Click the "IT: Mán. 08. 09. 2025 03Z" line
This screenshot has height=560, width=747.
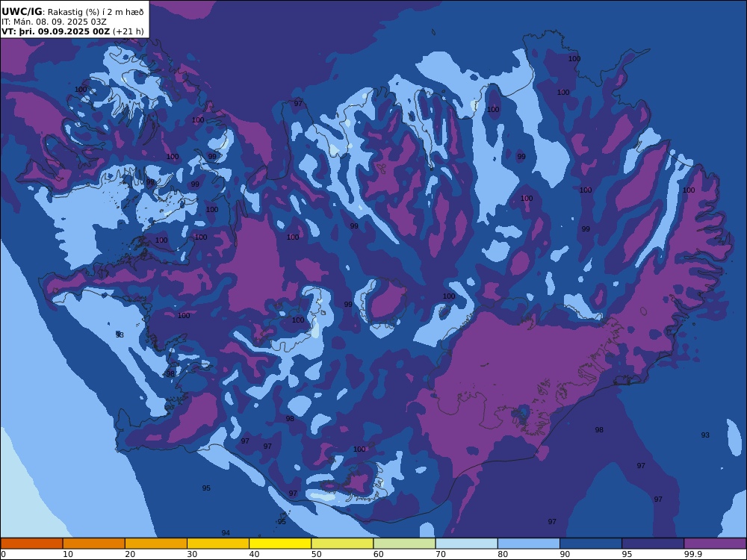pyautogui.click(x=54, y=22)
